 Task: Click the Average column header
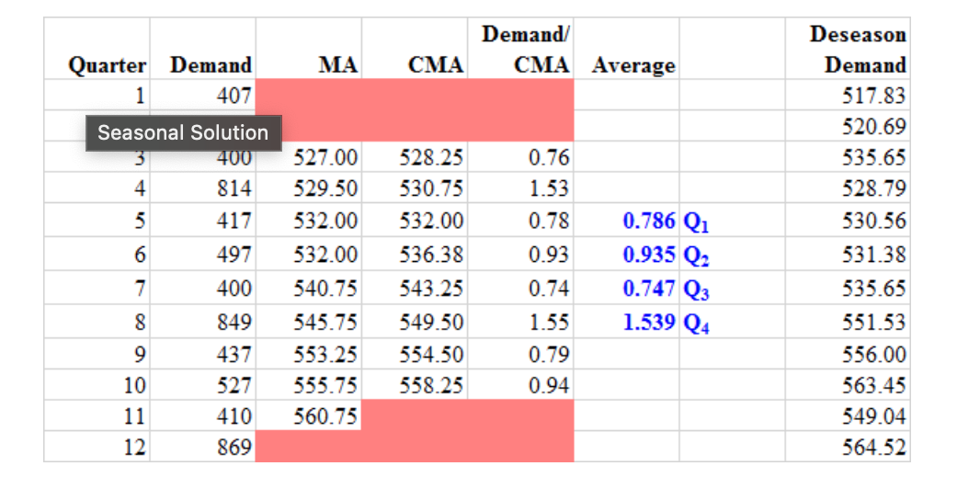point(633,64)
